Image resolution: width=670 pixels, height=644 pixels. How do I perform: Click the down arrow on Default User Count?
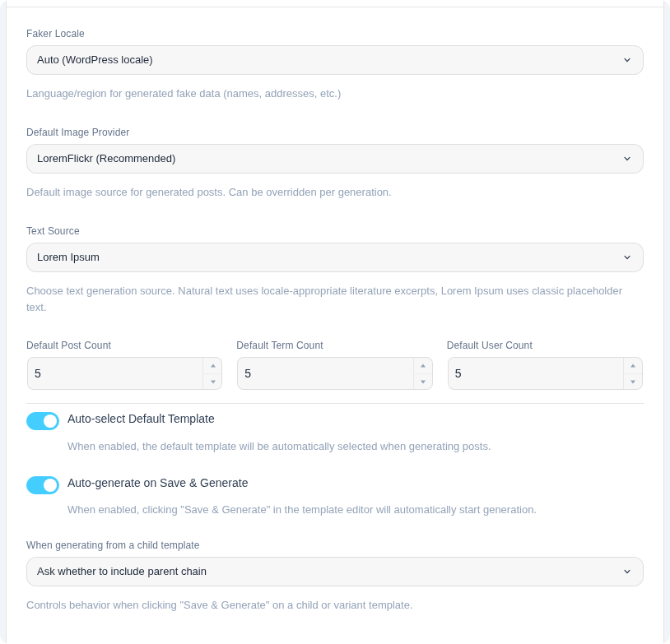[634, 380]
